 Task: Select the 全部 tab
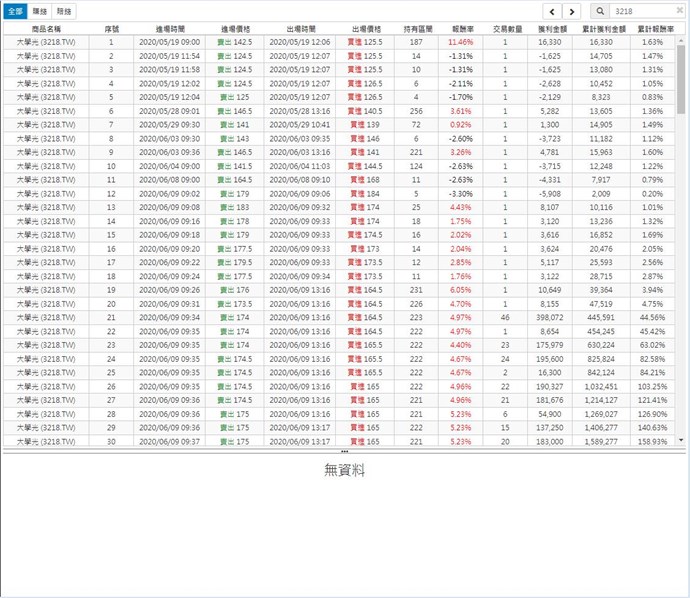tap(14, 11)
